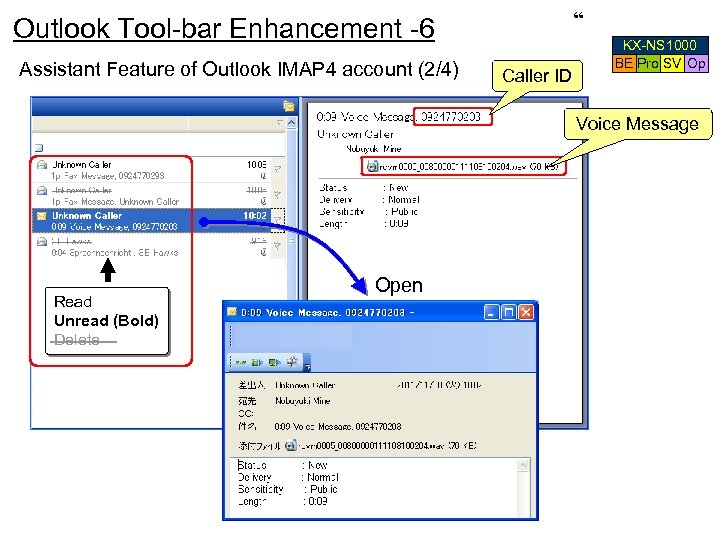Click recipient Nobuyuki Mine in reading pane
This screenshot has height=540, width=720.
click(373, 149)
